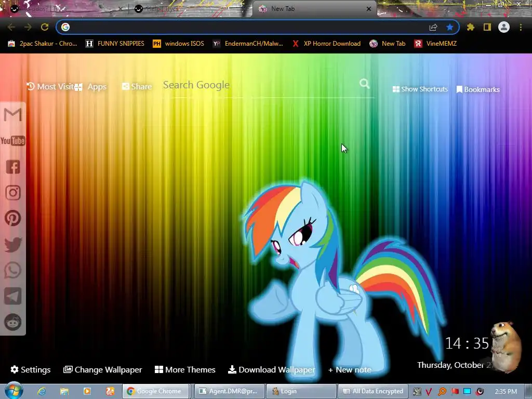Open Twitter from the sidebar
This screenshot has width=532, height=399.
point(13,244)
